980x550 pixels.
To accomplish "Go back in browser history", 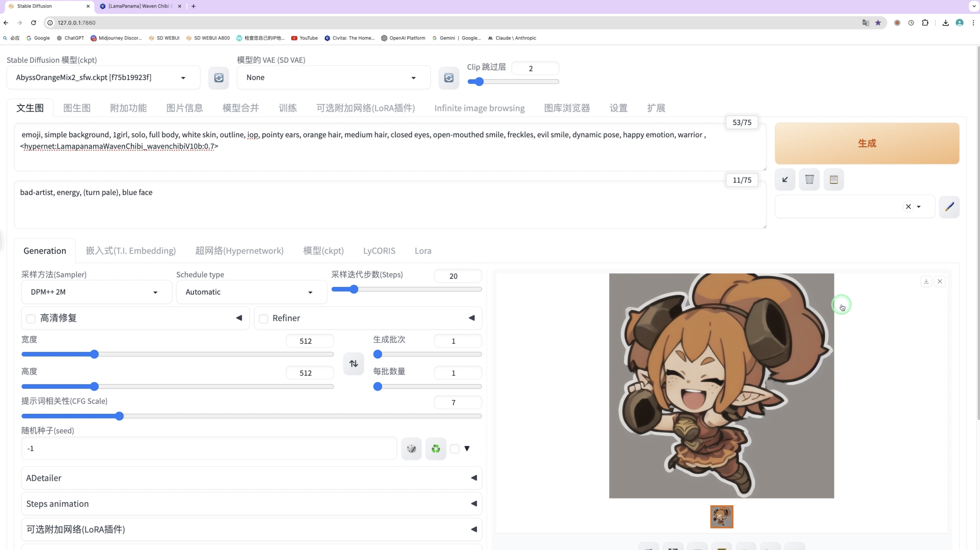I will (6, 23).
